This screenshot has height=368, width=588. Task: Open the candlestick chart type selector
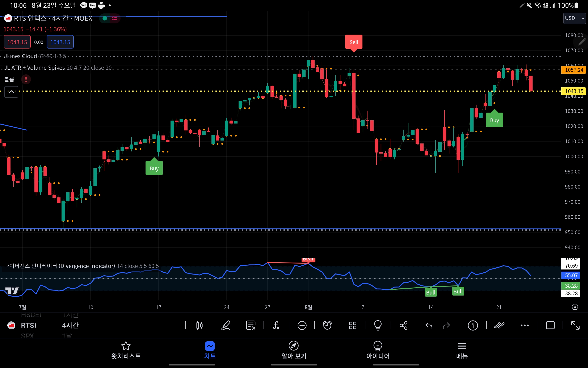tap(199, 325)
